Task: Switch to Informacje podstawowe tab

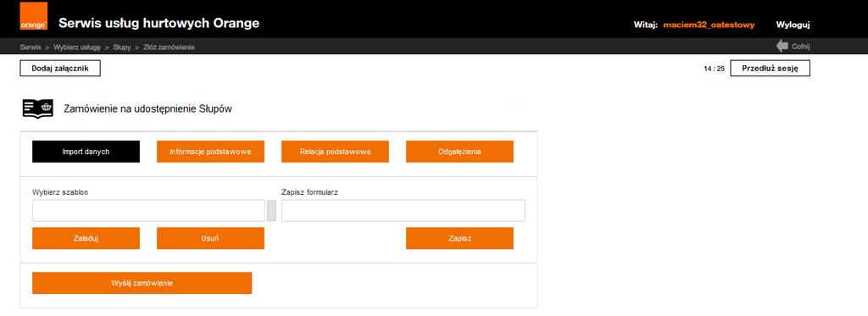Action: click(x=210, y=152)
